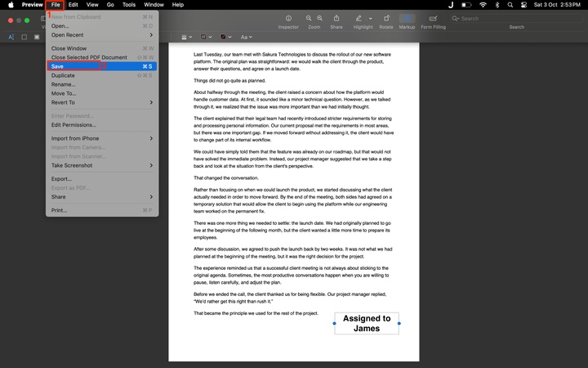588x368 pixels.
Task: Click the zoom out magnifier icon
Action: pyautogui.click(x=309, y=18)
